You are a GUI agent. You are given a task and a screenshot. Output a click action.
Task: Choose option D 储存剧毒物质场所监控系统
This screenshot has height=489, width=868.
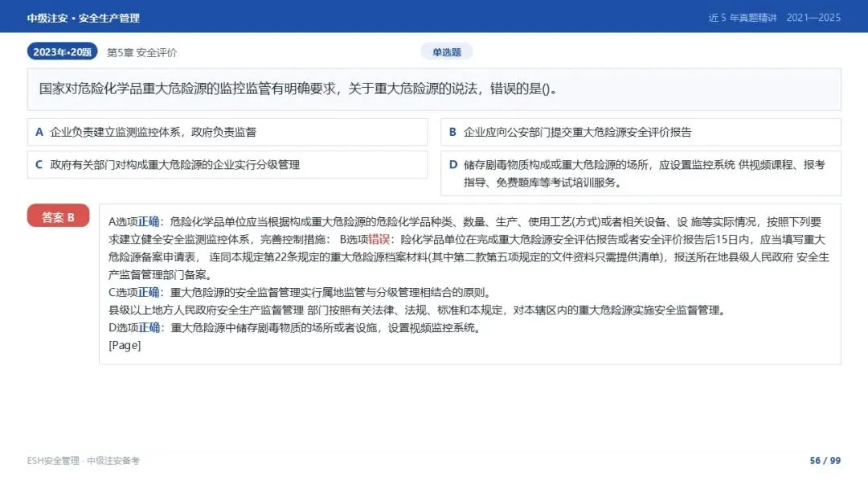(x=641, y=174)
